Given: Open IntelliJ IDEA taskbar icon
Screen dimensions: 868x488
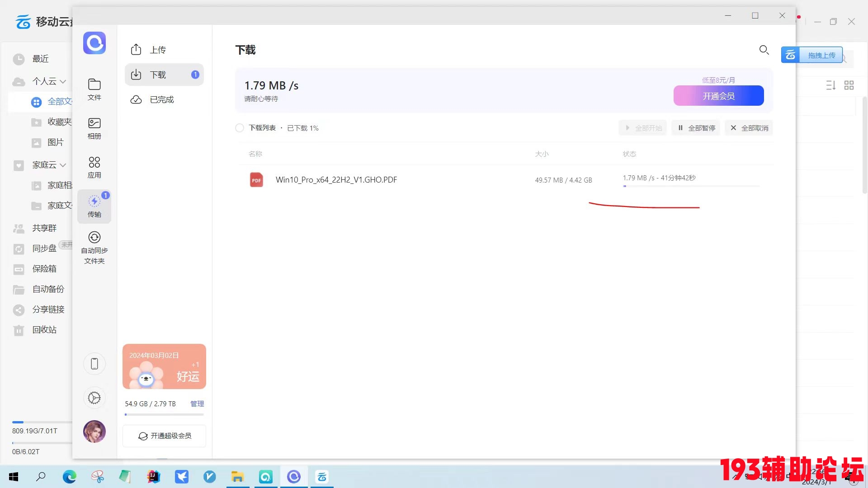Looking at the screenshot, I should (154, 477).
